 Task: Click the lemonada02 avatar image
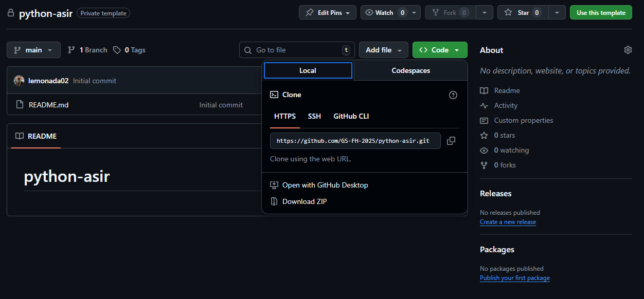tap(19, 81)
